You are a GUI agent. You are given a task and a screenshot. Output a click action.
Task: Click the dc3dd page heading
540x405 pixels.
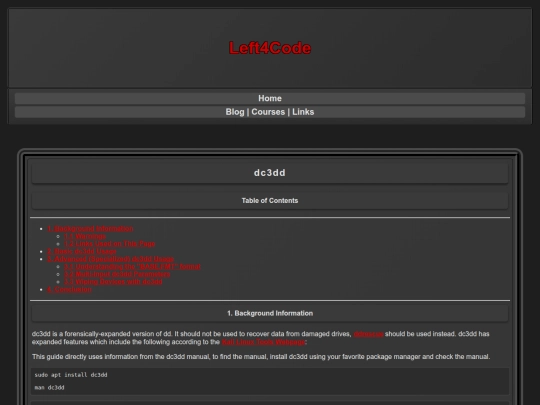point(270,173)
